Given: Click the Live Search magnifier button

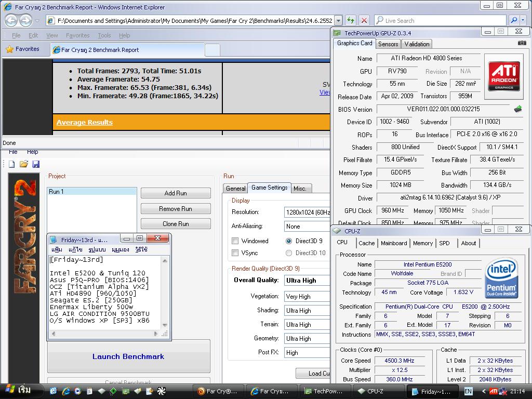Looking at the screenshot, I should pyautogui.click(x=514, y=20).
